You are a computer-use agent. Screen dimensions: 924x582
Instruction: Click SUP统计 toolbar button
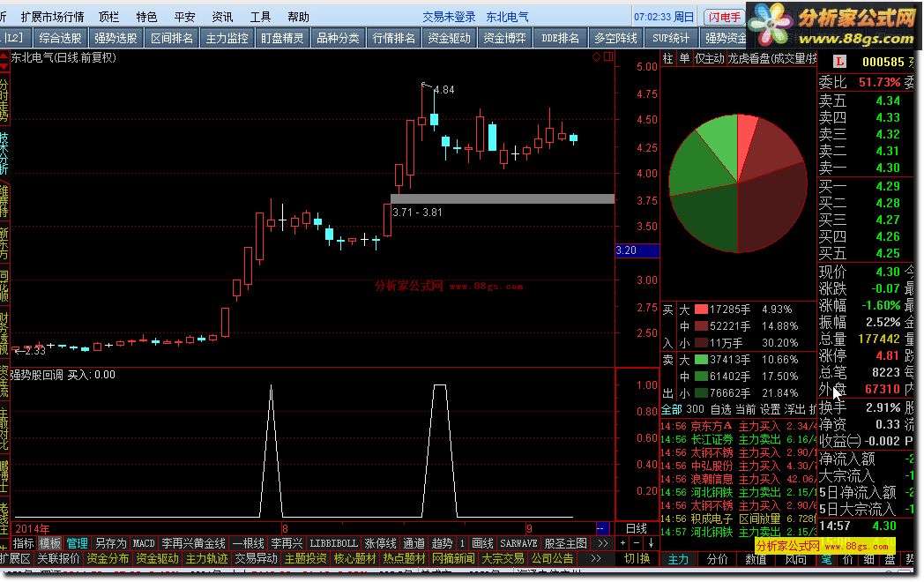click(x=671, y=38)
